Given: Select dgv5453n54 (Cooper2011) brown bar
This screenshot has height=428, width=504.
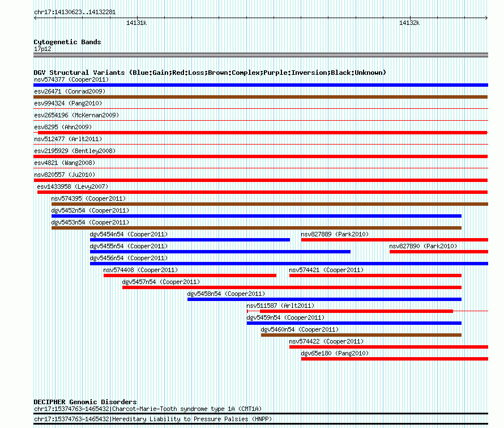Looking at the screenshot, I should point(257,228).
